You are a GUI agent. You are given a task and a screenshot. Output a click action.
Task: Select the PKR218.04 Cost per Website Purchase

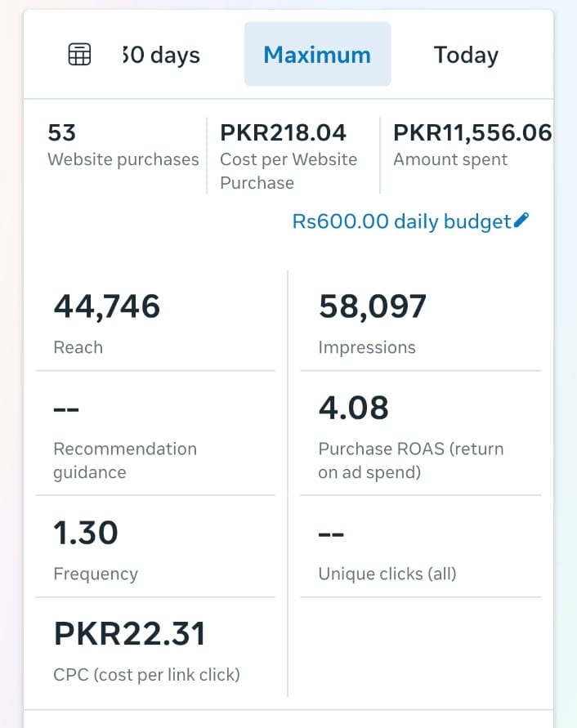pos(289,155)
